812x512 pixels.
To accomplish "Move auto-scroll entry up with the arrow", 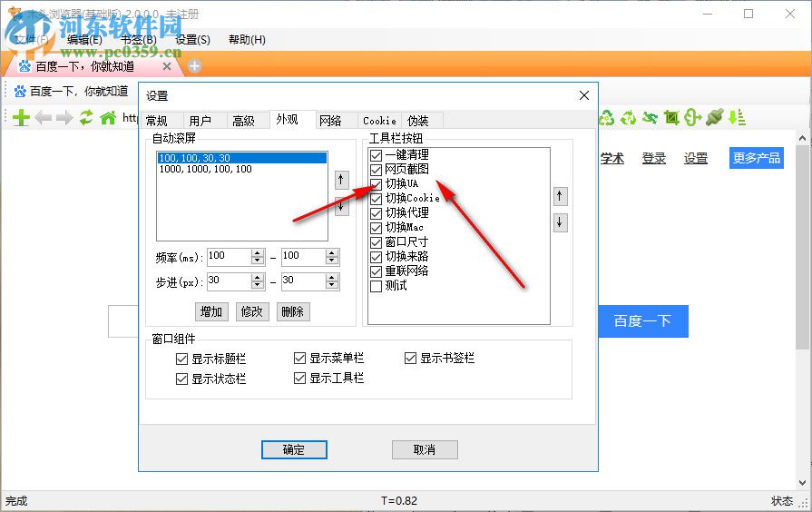I will pyautogui.click(x=341, y=180).
